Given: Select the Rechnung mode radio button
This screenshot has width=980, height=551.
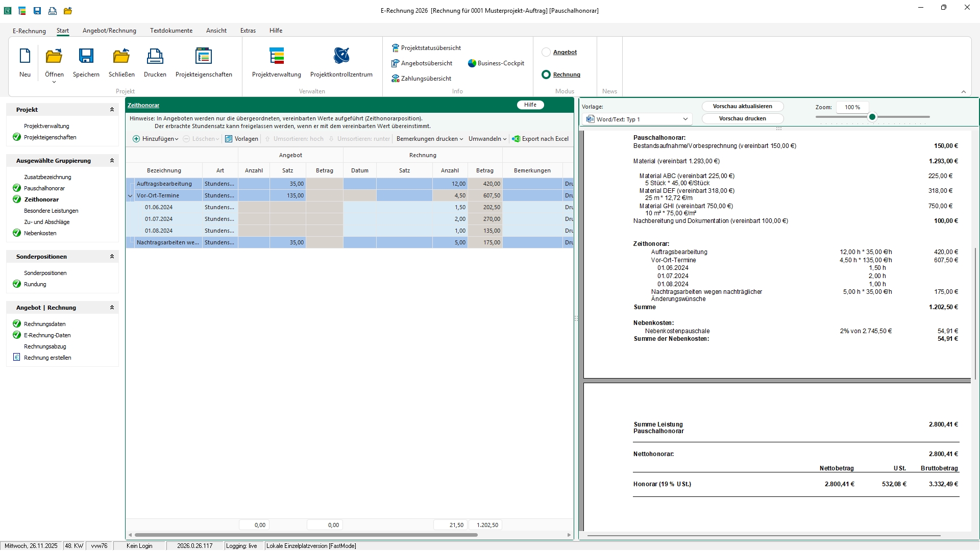Looking at the screenshot, I should point(546,74).
